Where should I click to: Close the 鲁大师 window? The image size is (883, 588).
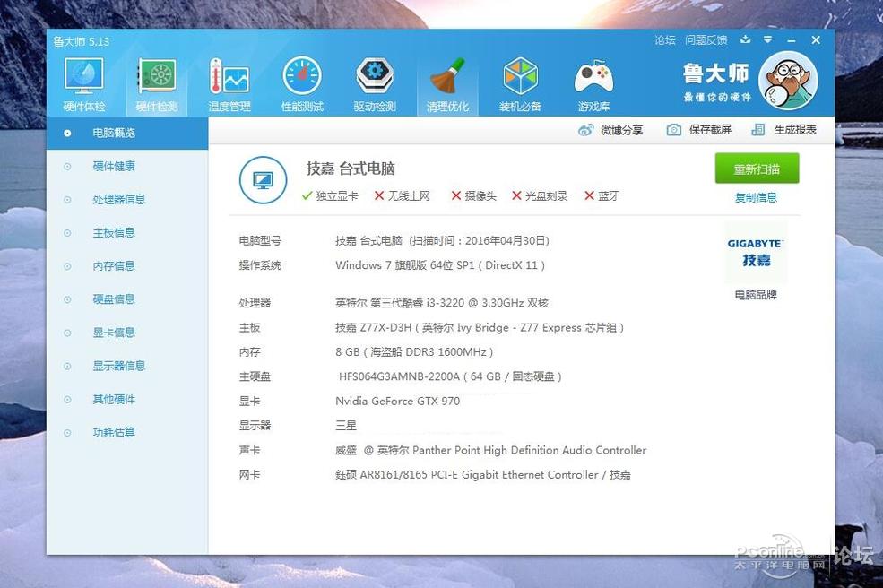[816, 40]
